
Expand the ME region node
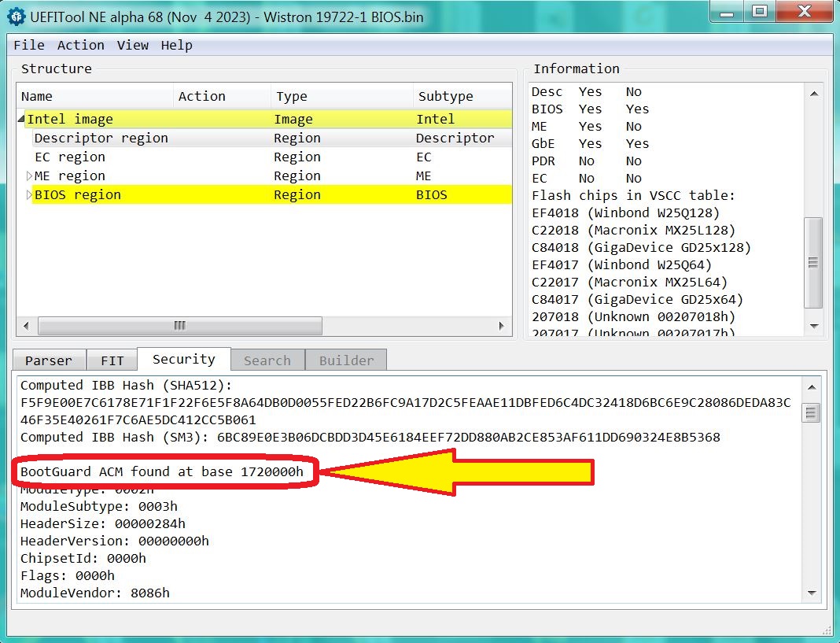coord(29,176)
